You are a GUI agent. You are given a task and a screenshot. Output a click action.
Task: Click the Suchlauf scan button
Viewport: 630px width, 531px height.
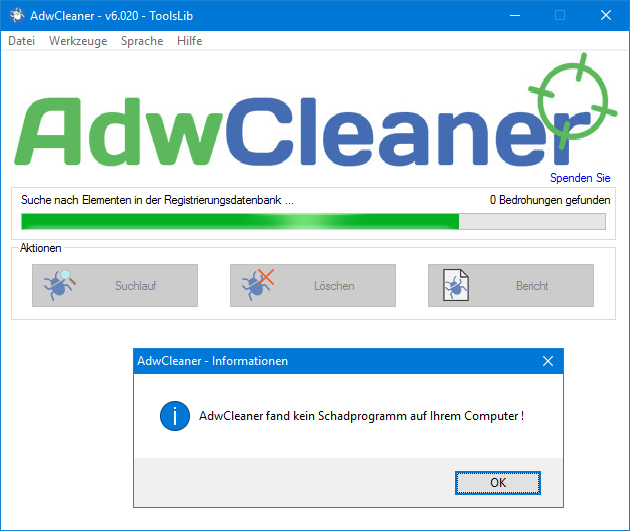click(x=115, y=286)
